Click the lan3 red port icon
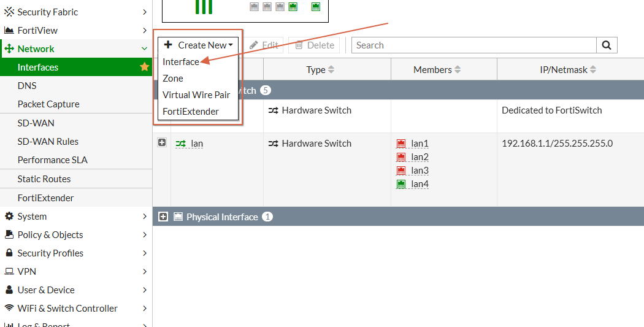 (x=401, y=171)
